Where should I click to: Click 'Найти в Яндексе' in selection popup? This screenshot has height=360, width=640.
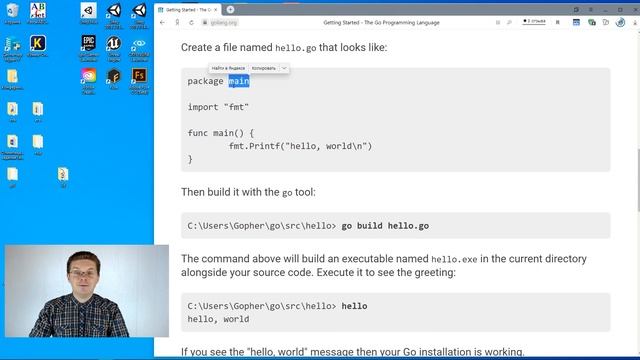point(228,68)
